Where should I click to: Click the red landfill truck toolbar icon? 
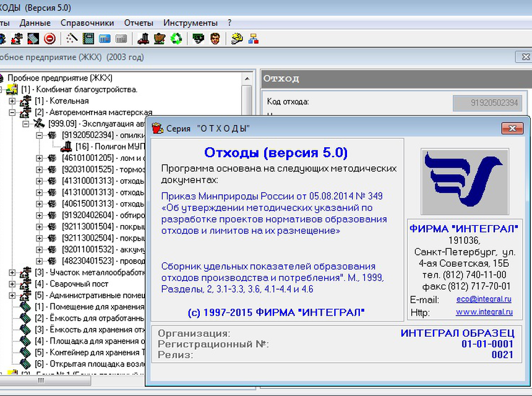coord(143,39)
